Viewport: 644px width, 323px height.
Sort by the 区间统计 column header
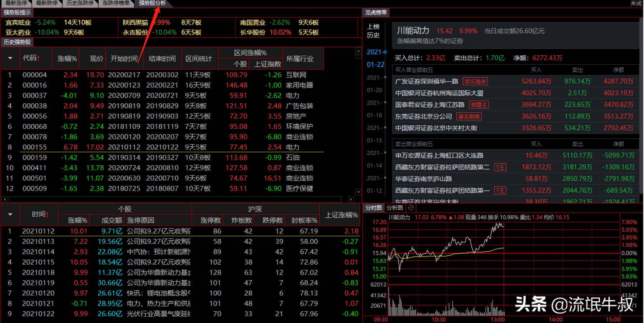click(x=199, y=58)
